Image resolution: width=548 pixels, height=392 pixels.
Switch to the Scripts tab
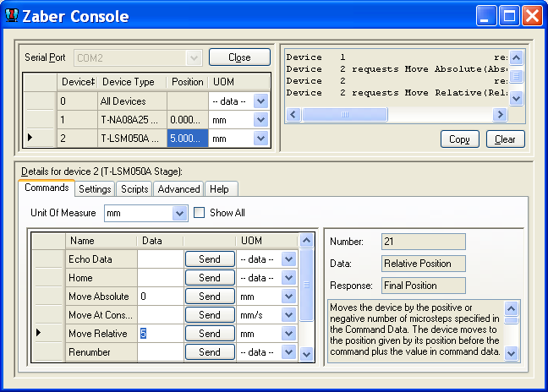pyautogui.click(x=134, y=189)
